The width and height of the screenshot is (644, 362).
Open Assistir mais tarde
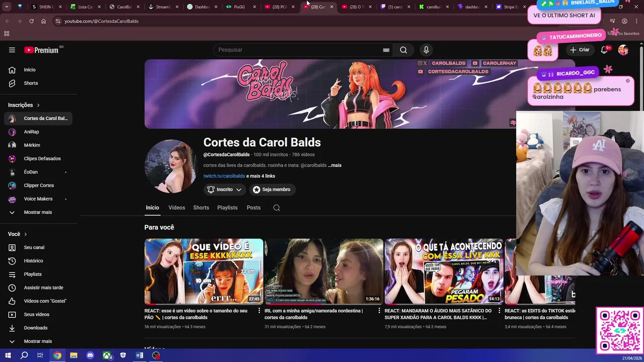[39, 288]
